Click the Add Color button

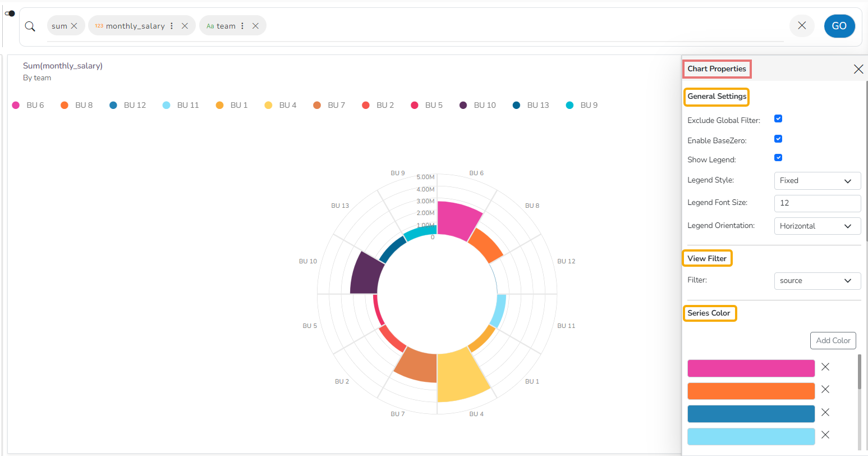pos(833,340)
